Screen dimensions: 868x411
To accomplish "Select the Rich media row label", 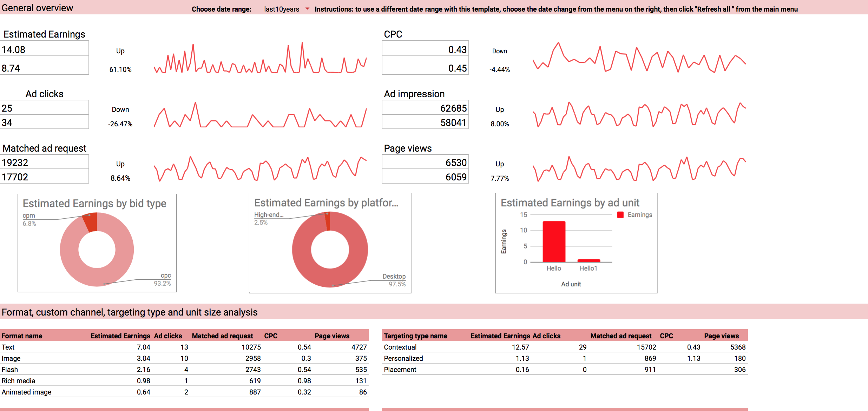I will point(18,381).
